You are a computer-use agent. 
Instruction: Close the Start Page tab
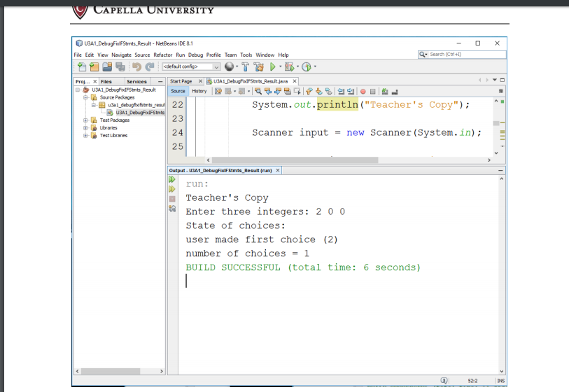click(200, 81)
